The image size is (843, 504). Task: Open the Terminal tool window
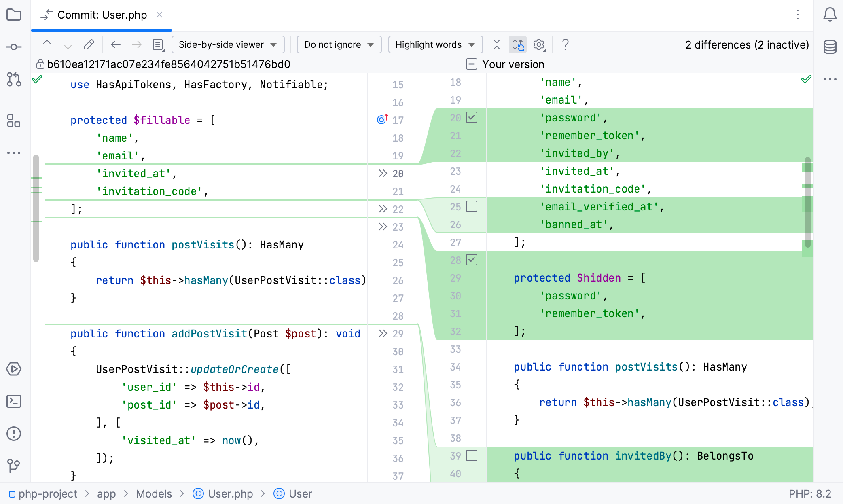[x=14, y=401]
